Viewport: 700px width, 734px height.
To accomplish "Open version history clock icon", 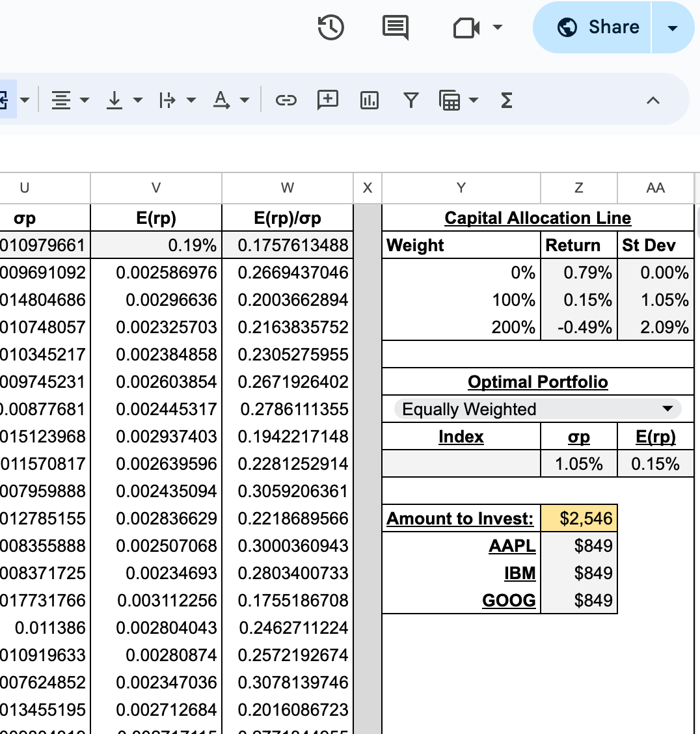I will pyautogui.click(x=330, y=27).
